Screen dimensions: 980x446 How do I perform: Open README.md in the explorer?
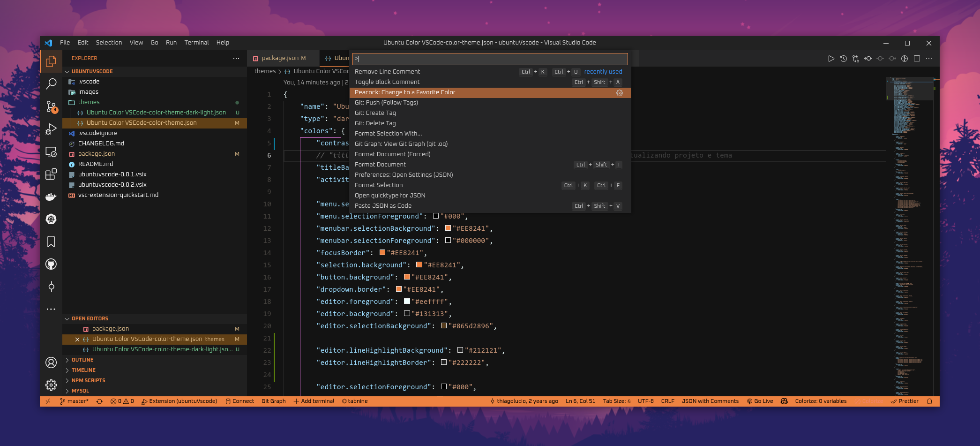coord(155,164)
